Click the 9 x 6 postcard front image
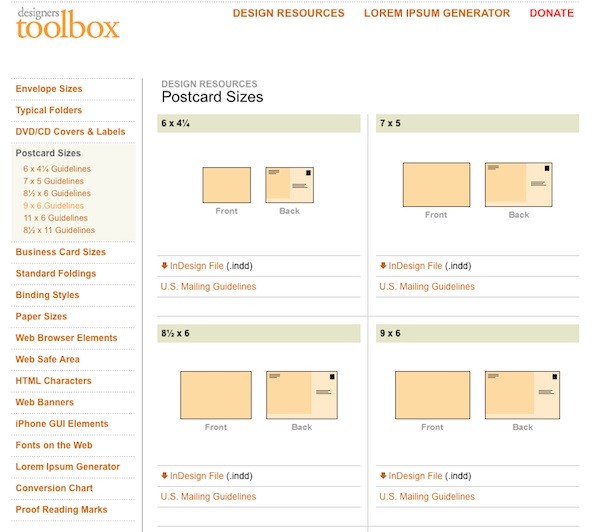This screenshot has height=532, width=600. coord(432,394)
